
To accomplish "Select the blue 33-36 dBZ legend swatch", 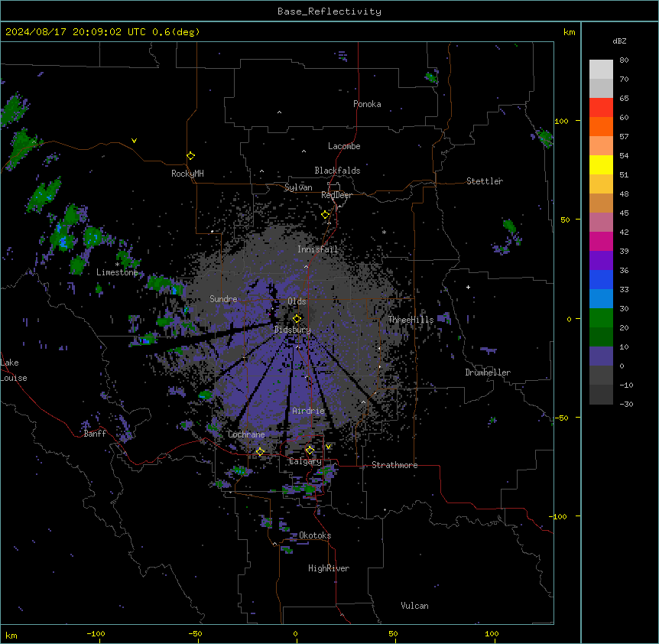I will pyautogui.click(x=601, y=279).
